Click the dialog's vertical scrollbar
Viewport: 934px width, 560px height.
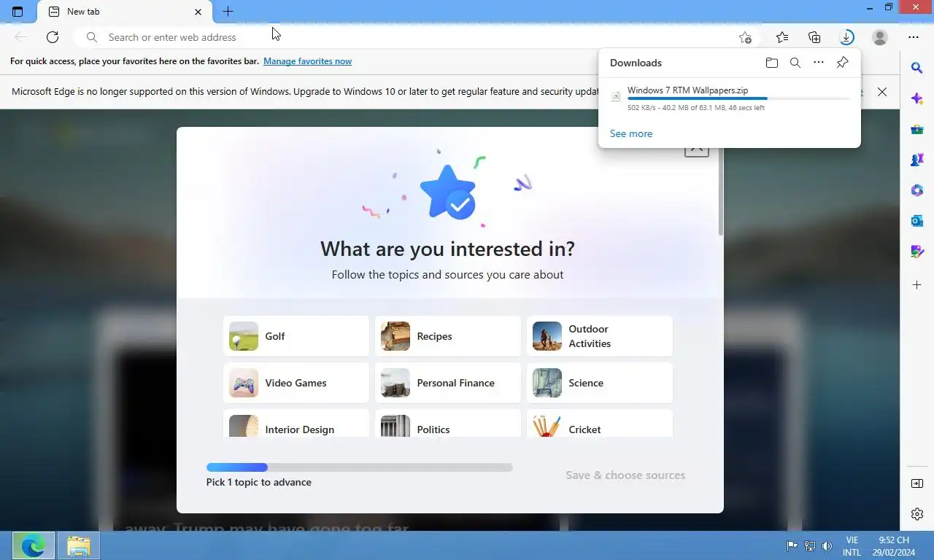[x=721, y=191]
